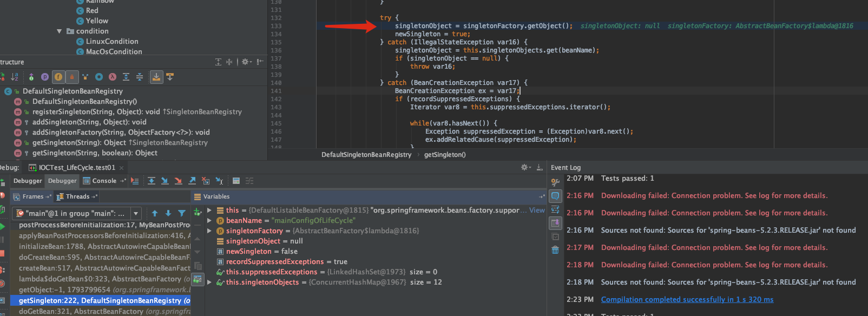Image resolution: width=868 pixels, height=316 pixels.
Task: Toggle Show Properties filter in Structure panel
Action: click(x=45, y=77)
